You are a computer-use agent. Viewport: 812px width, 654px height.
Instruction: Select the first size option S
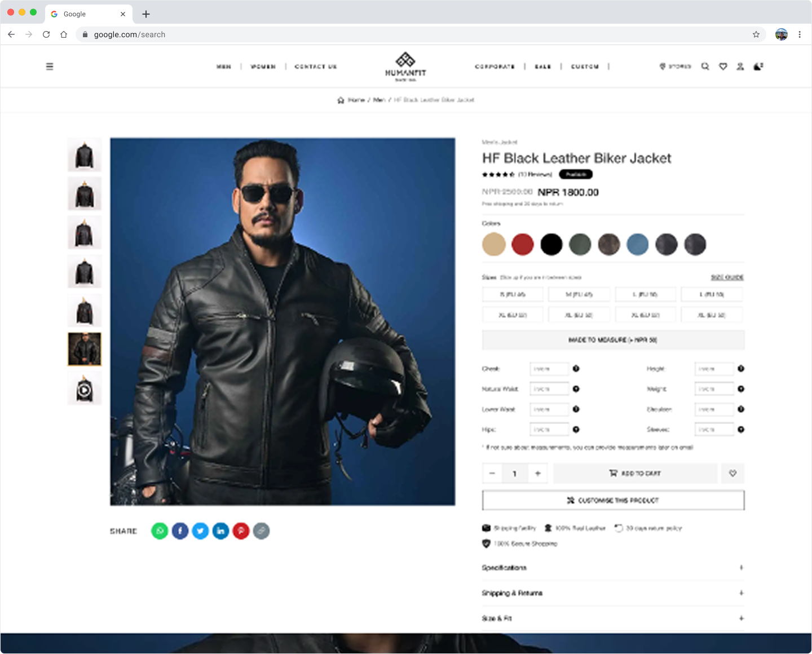point(513,294)
